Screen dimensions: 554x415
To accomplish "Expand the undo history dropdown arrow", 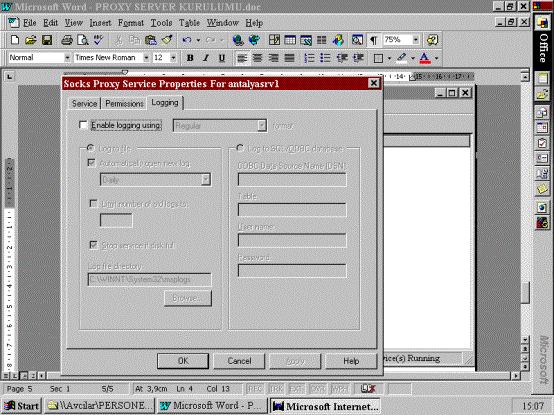I will coord(198,40).
